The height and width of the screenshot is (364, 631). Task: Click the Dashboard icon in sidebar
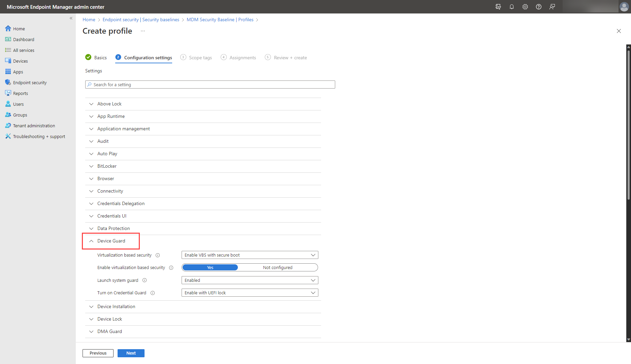click(x=8, y=39)
